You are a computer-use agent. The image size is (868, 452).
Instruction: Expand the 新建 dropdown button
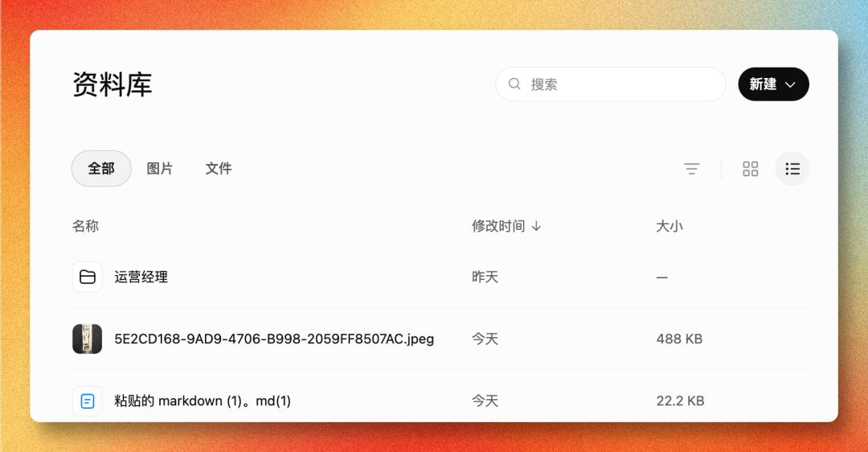(773, 84)
